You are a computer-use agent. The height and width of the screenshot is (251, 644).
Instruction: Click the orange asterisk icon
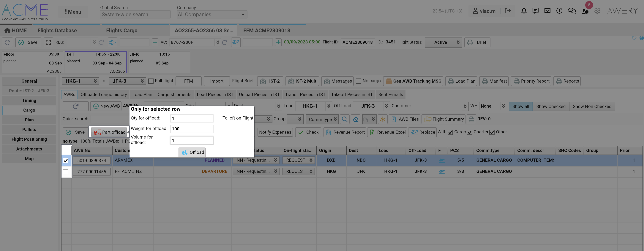(383, 119)
